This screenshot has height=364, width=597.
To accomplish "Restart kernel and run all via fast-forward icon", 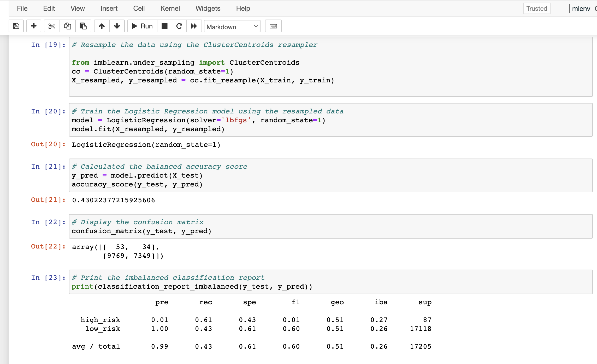I will click(x=194, y=26).
